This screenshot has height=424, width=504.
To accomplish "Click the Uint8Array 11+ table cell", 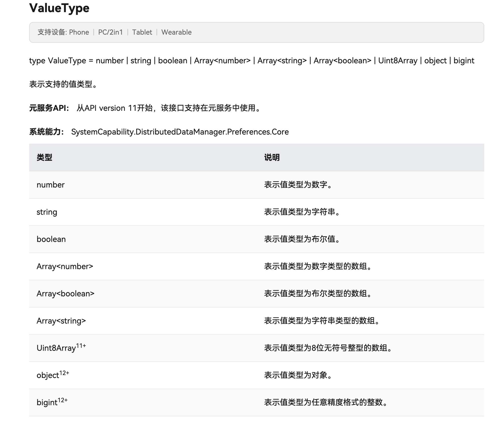I will point(61,348).
